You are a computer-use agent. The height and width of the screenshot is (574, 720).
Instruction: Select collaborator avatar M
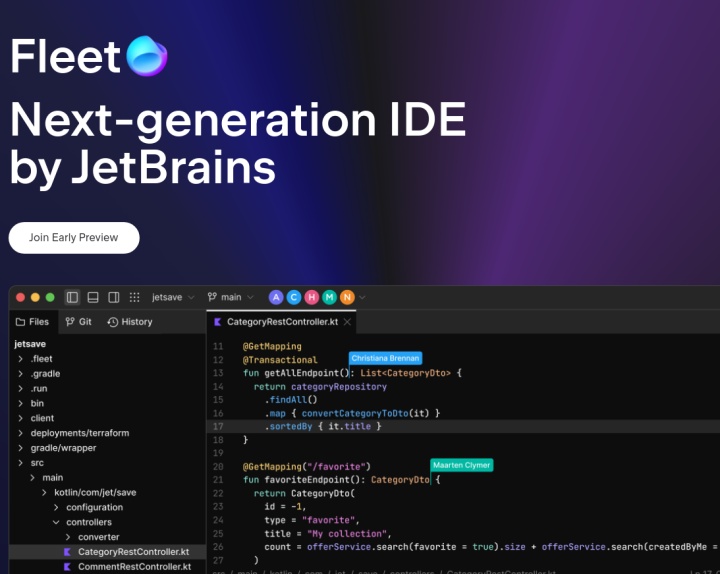click(329, 298)
